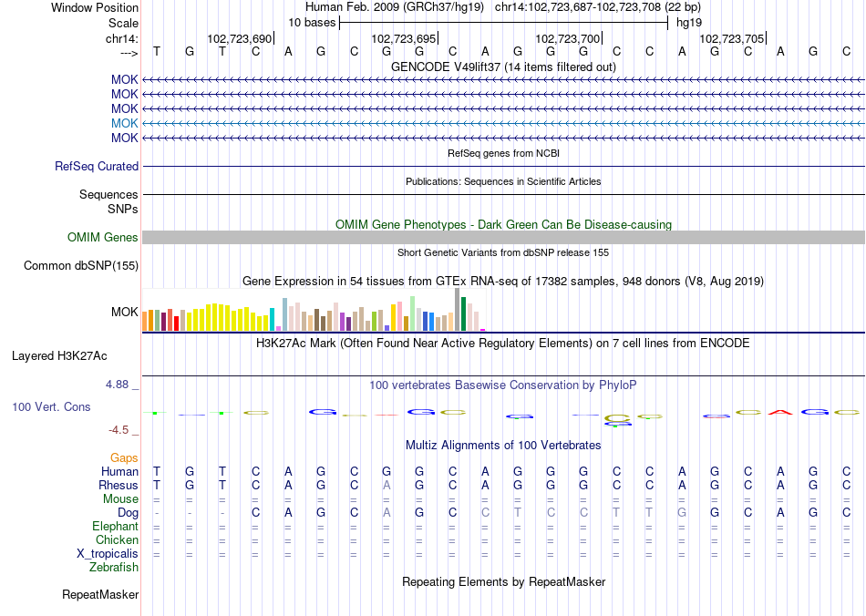The width and height of the screenshot is (866, 616).
Task: Select the X_tropicalis species row label
Action: tap(108, 554)
